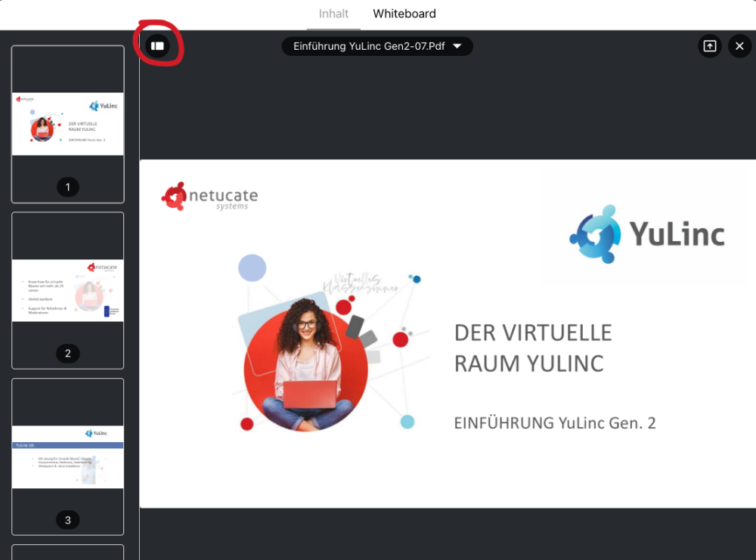Click the main slide title 'DER VIRTUELLE RAUM YULINC'
This screenshot has width=756, height=560.
pyautogui.click(x=533, y=348)
